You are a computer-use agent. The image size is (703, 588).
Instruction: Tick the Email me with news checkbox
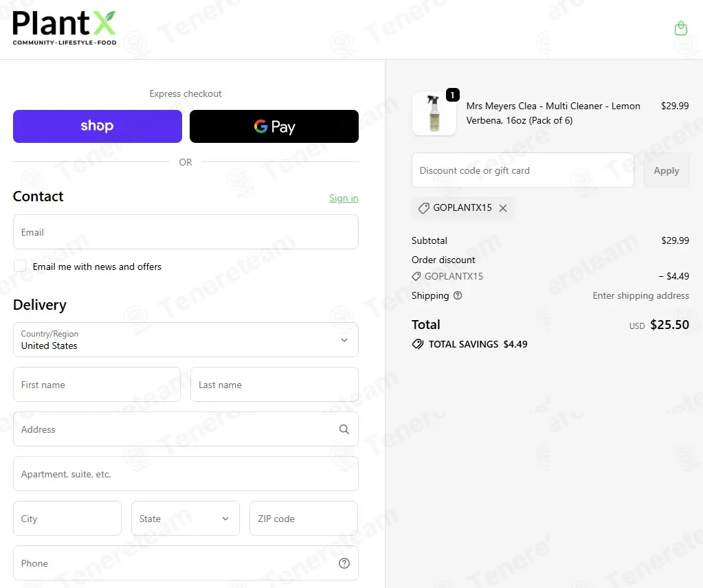coord(20,266)
